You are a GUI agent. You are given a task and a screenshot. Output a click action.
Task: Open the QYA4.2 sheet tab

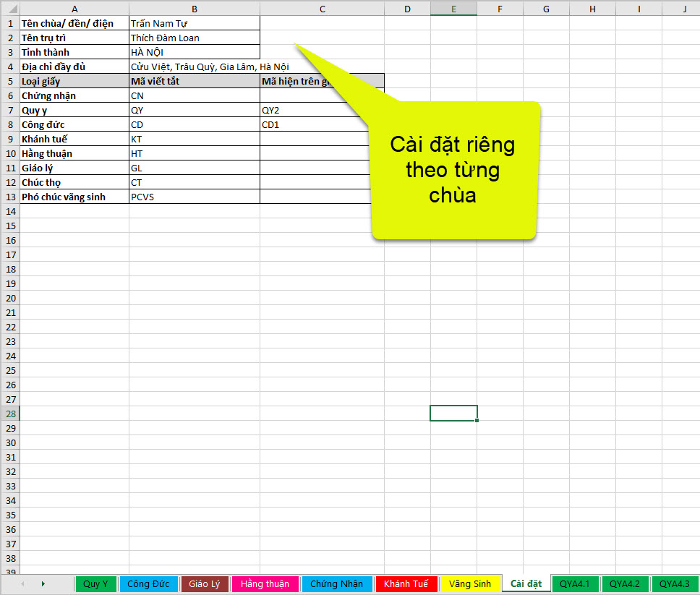point(625,584)
